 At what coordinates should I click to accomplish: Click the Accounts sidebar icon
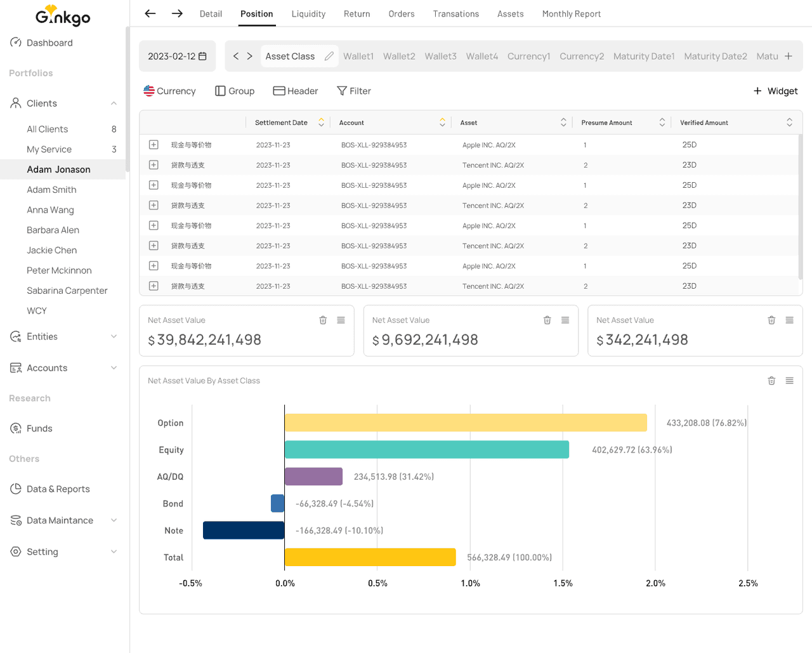(16, 368)
